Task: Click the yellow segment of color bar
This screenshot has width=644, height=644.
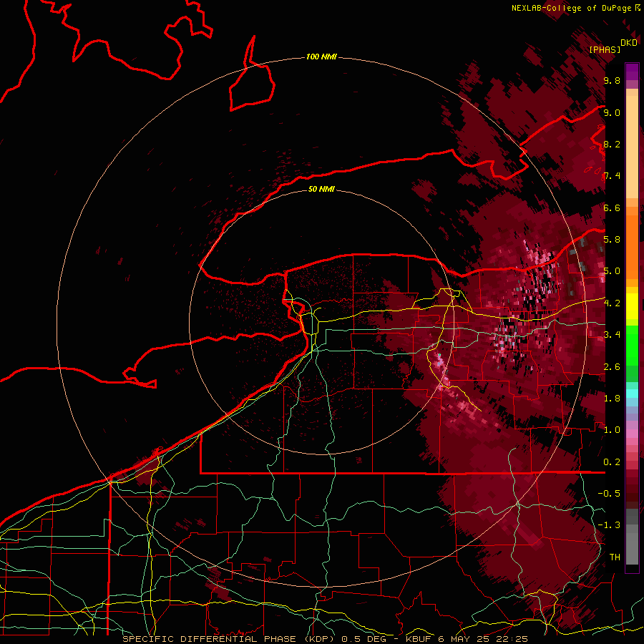Action: 632,306
